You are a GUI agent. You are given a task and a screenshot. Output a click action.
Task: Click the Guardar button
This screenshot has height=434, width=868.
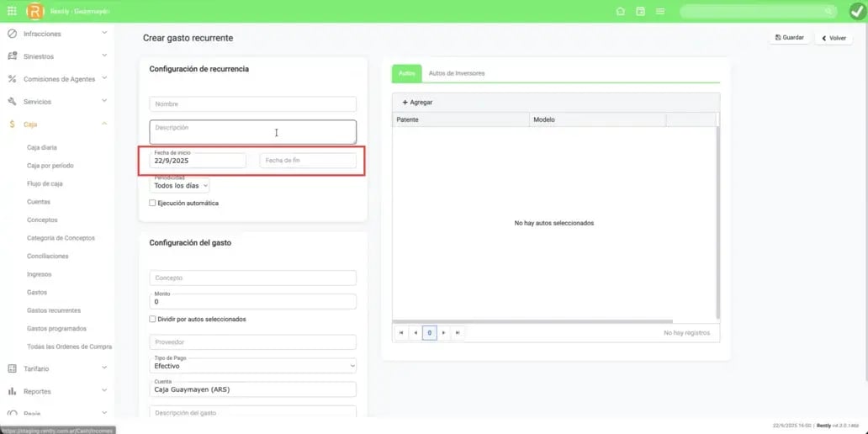pos(788,38)
